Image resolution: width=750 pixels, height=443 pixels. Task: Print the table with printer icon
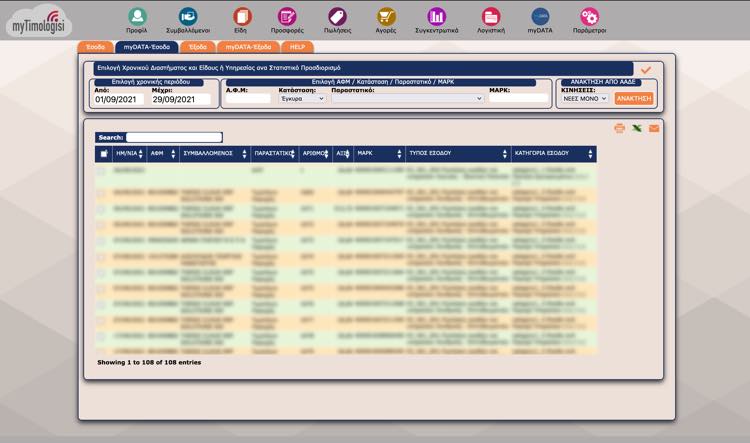tap(620, 128)
